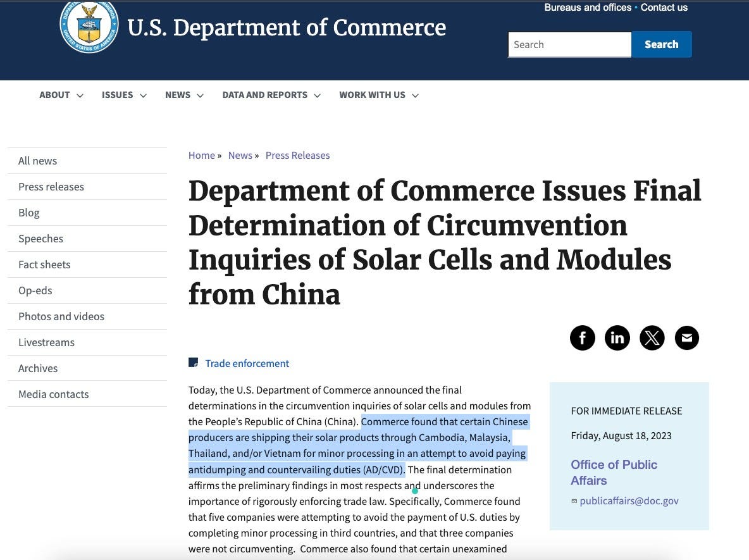The width and height of the screenshot is (749, 560).
Task: Expand the ABOUT dropdown menu
Action: click(61, 95)
